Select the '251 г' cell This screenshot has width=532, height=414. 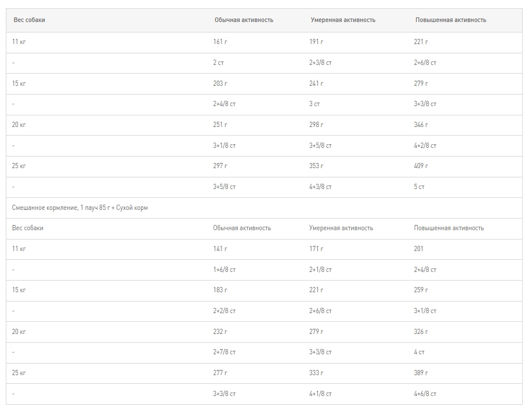(220, 125)
